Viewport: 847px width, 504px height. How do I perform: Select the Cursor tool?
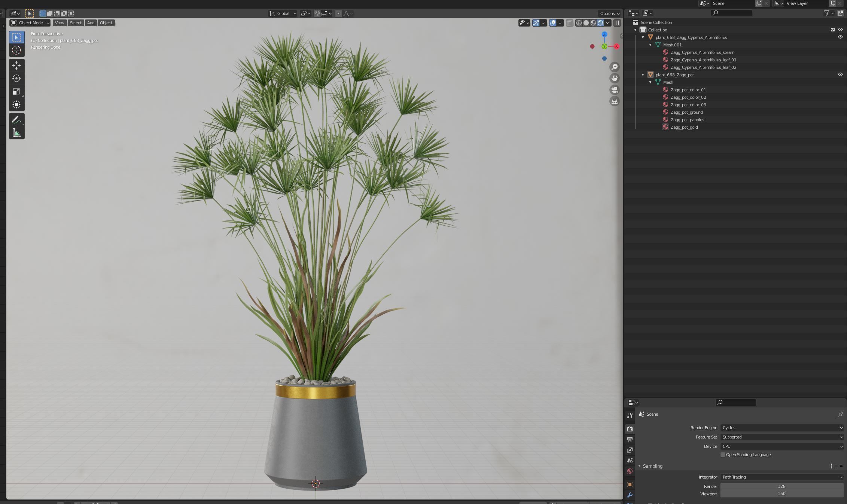(16, 50)
